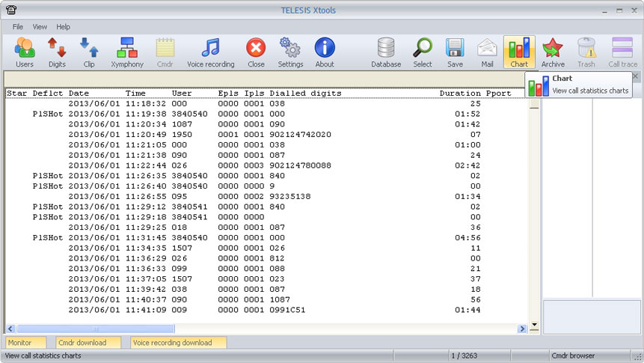Viewport: 644px width, 363px height.
Task: Switch to Cmdr download tab
Action: (x=82, y=343)
